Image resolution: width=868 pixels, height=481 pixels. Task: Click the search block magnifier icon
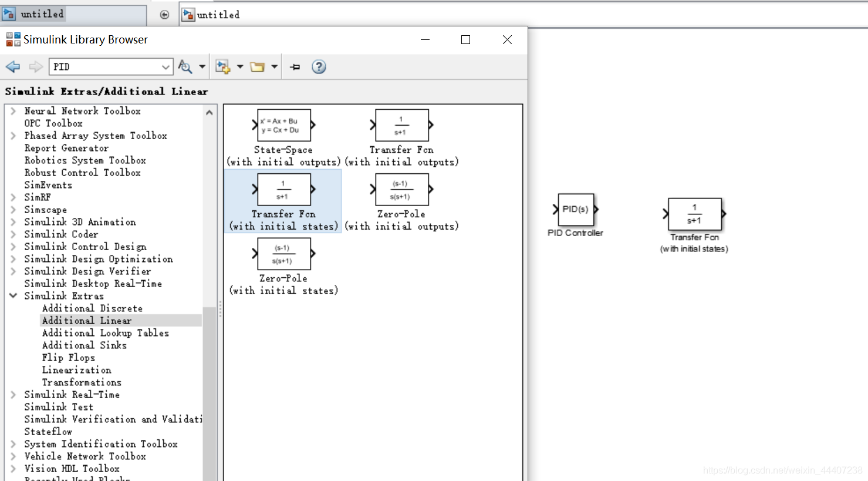(x=185, y=67)
